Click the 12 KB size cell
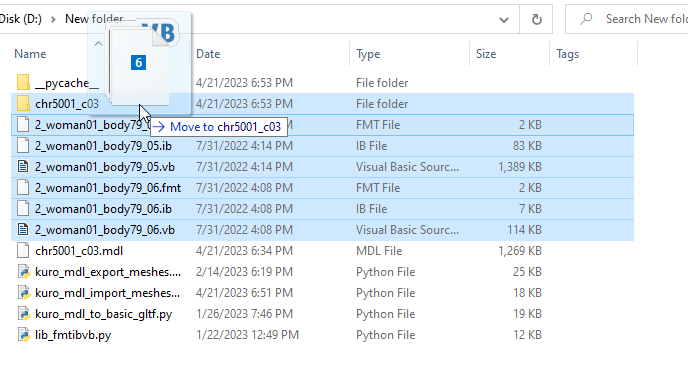Viewport: 688px width, 371px height. click(x=527, y=335)
